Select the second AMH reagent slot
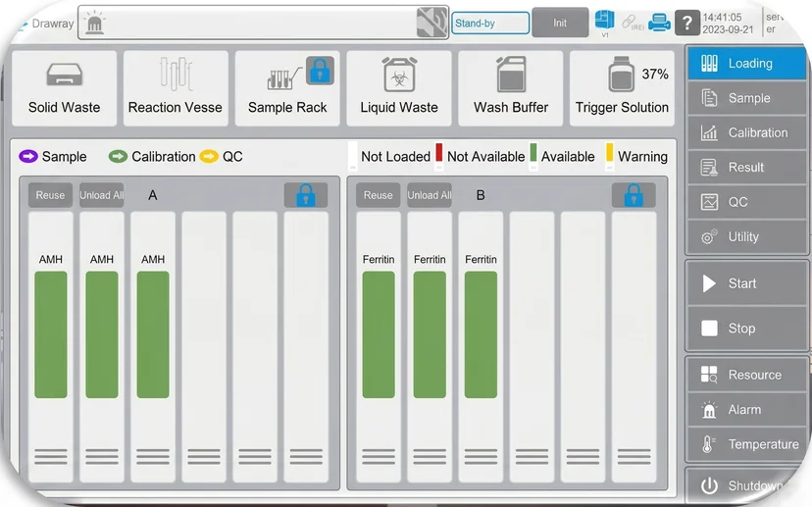812x507 pixels. pos(102,346)
